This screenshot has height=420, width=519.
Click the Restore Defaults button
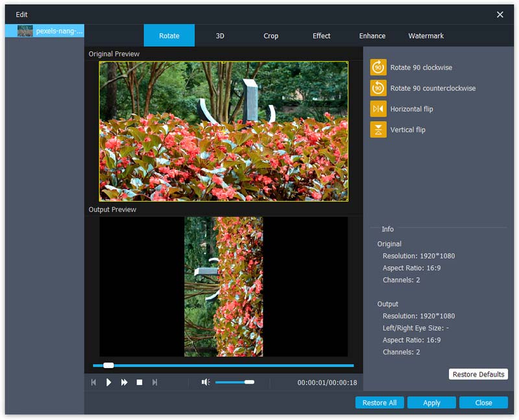tap(478, 375)
